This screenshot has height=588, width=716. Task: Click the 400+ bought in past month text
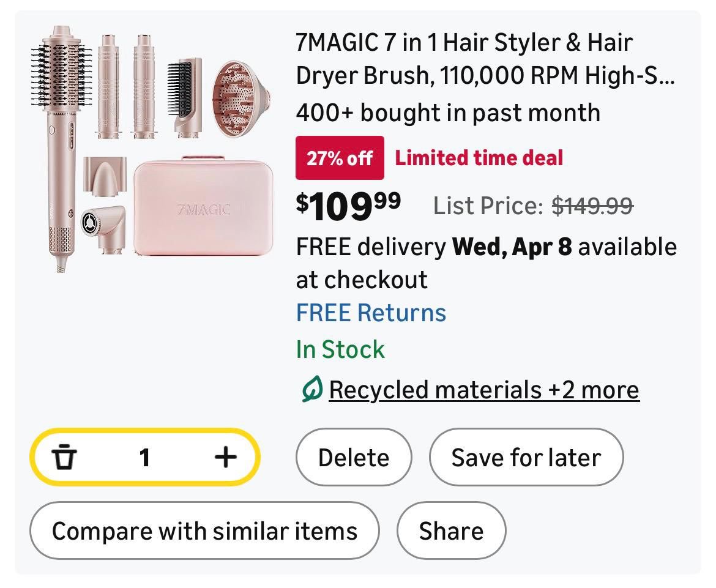point(447,113)
